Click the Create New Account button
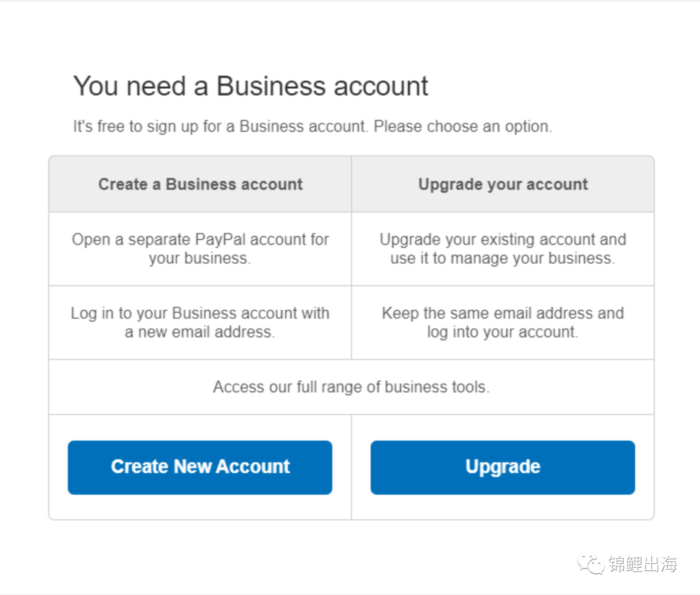Image resolution: width=700 pixels, height=595 pixels. [x=200, y=467]
